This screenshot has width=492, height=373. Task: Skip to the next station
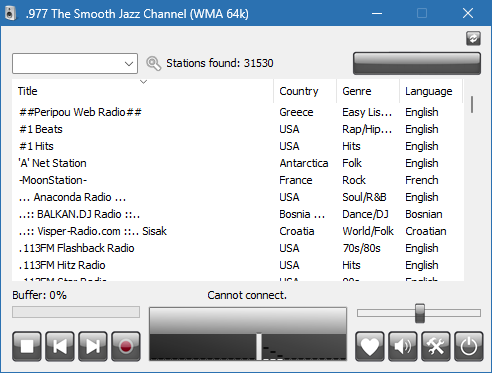(93, 346)
